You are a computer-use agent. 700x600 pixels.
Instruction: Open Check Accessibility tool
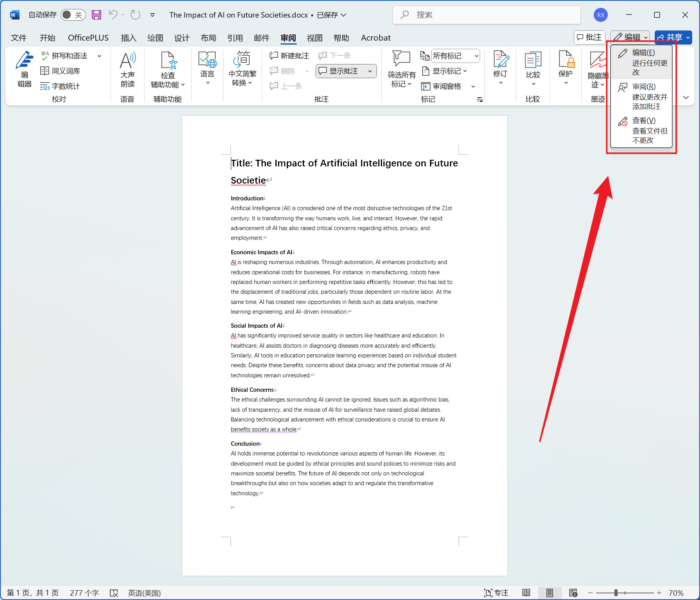pos(168,70)
